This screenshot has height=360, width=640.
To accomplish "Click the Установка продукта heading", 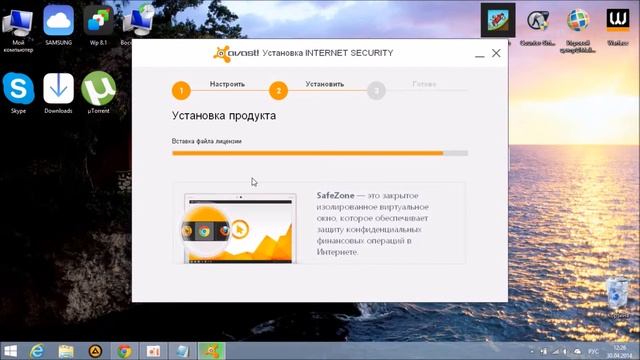I will 224,116.
